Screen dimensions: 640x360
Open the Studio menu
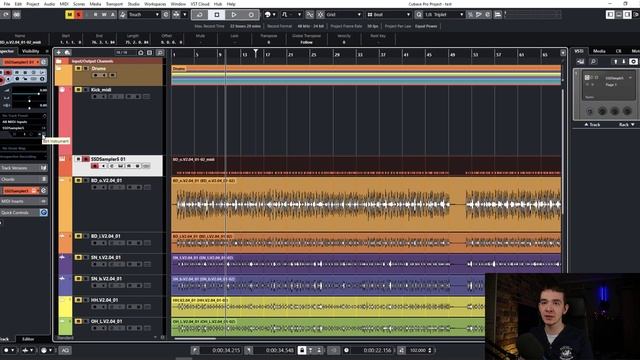pos(133,4)
